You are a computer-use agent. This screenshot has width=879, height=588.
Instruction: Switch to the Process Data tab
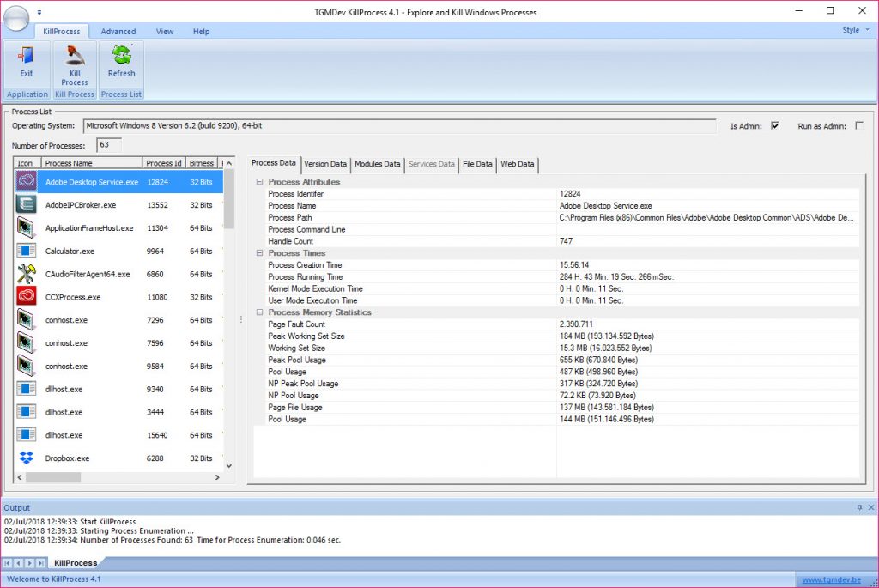pyautogui.click(x=274, y=163)
